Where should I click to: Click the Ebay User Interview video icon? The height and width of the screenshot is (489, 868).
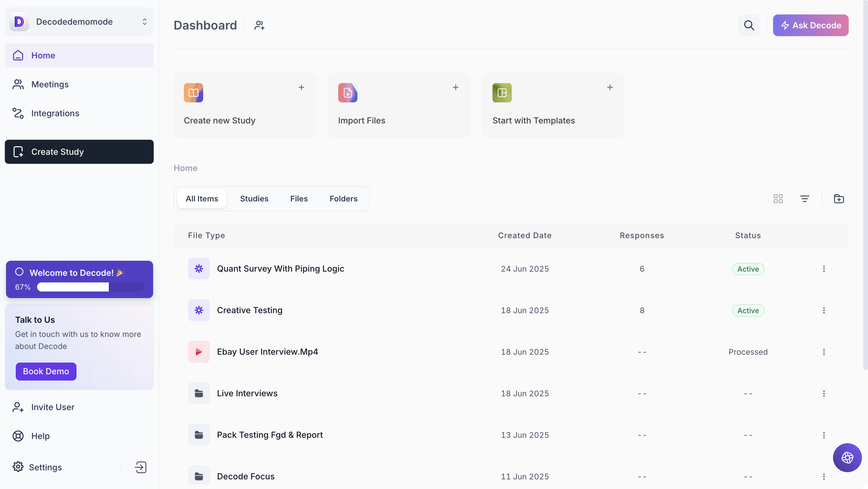click(x=199, y=352)
